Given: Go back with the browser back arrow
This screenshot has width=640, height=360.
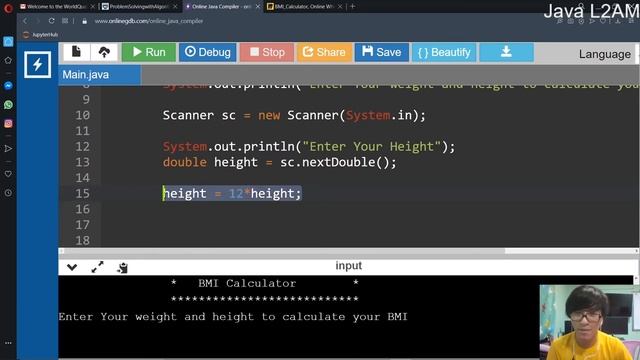Looking at the screenshot, I should coord(25,21).
